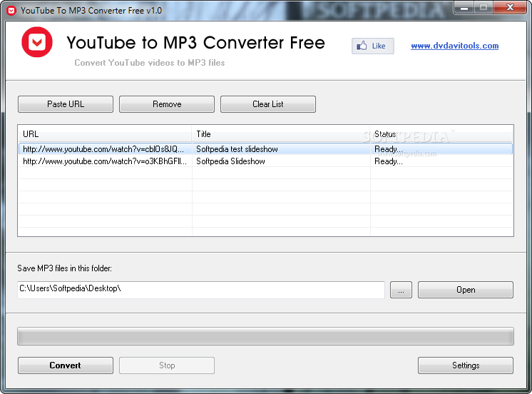Click Ready status of Softpedia Slideshow row

(x=389, y=161)
